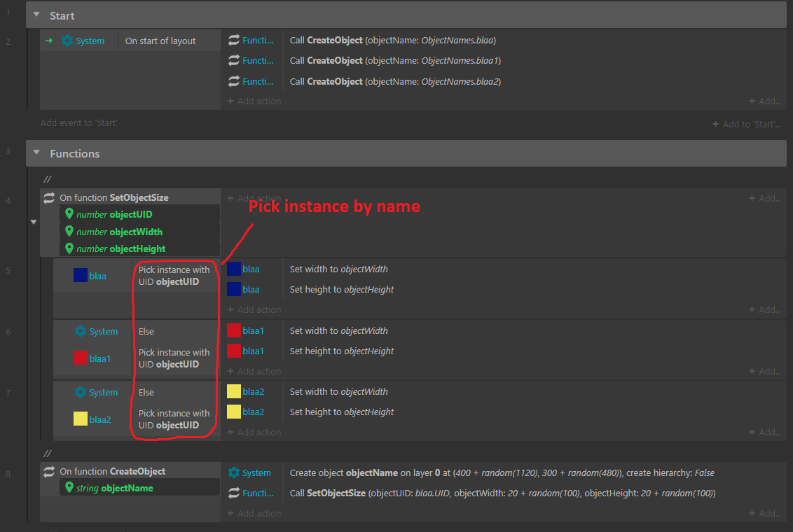
Task: Click function icon beside Call CreateObject ObjectNames.blaa1
Action: 234,61
